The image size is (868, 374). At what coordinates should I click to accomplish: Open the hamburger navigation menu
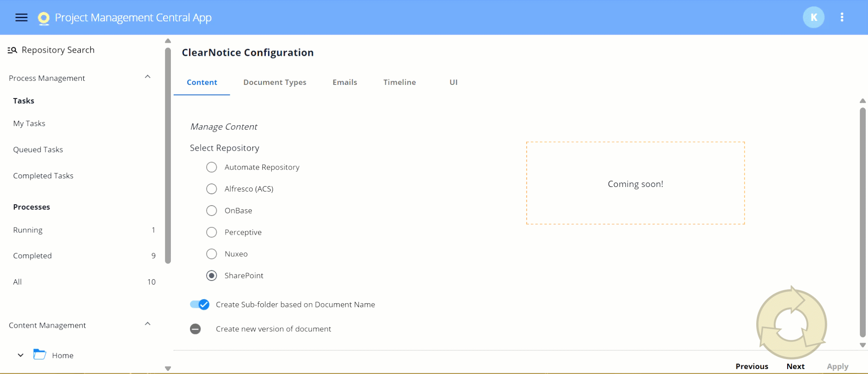[21, 17]
